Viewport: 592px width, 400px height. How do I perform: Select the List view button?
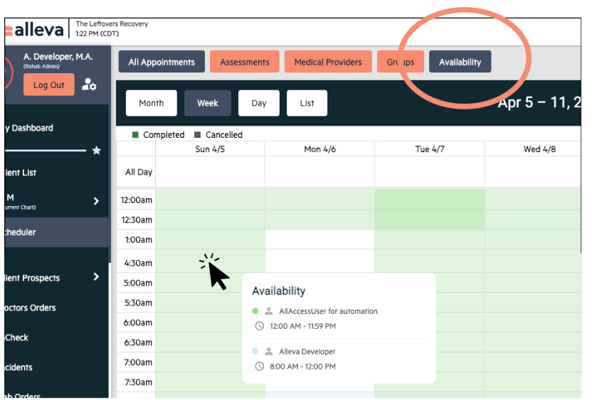click(307, 103)
